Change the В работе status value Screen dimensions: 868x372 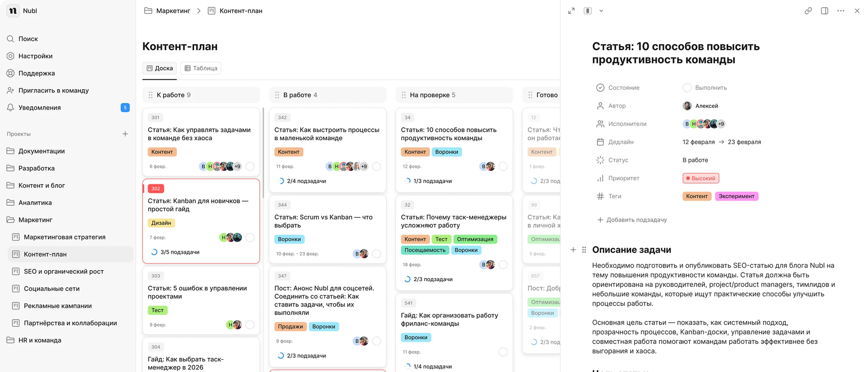coord(695,160)
